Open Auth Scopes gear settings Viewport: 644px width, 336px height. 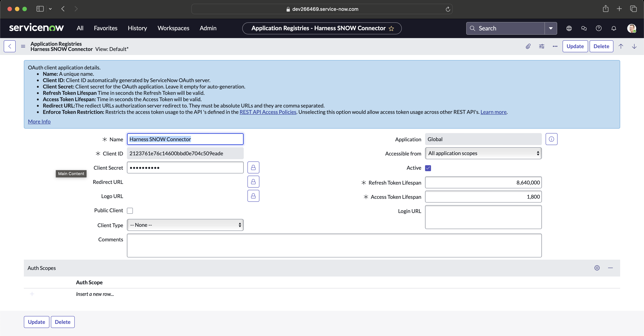(x=597, y=268)
